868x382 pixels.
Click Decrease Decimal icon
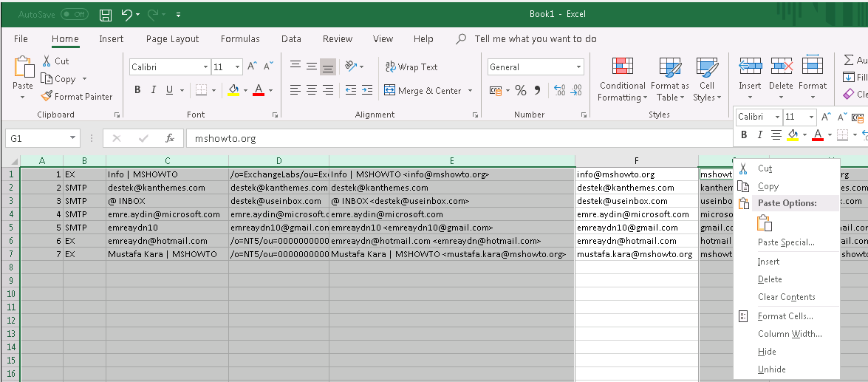(x=576, y=90)
